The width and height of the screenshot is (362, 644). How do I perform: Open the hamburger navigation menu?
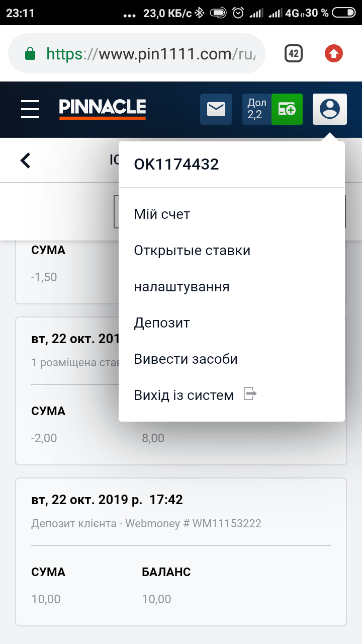[30, 109]
